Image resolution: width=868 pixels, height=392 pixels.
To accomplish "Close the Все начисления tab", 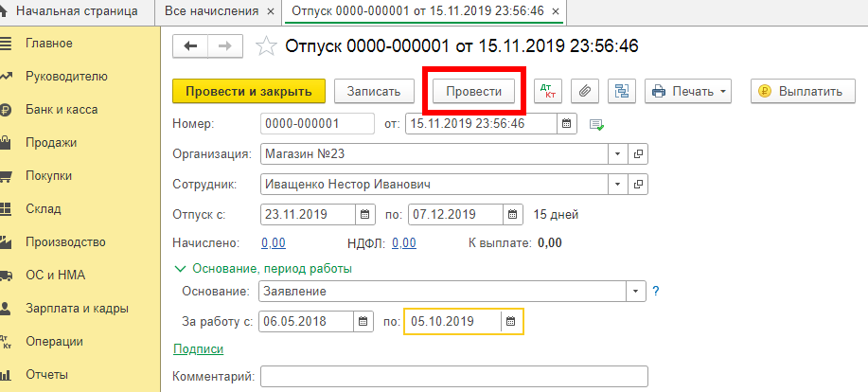I will [272, 12].
